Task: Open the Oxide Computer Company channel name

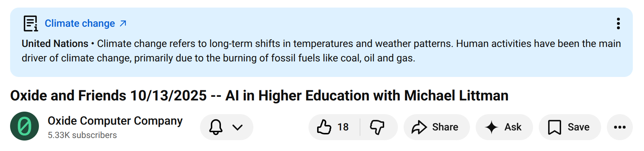Action: (115, 121)
